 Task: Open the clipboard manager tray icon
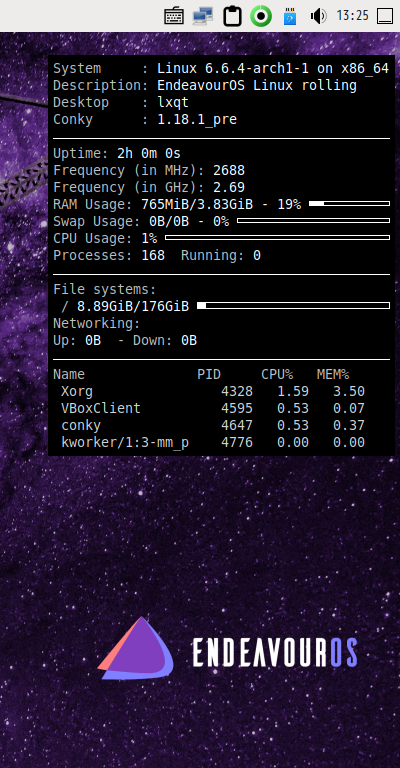[x=233, y=16]
